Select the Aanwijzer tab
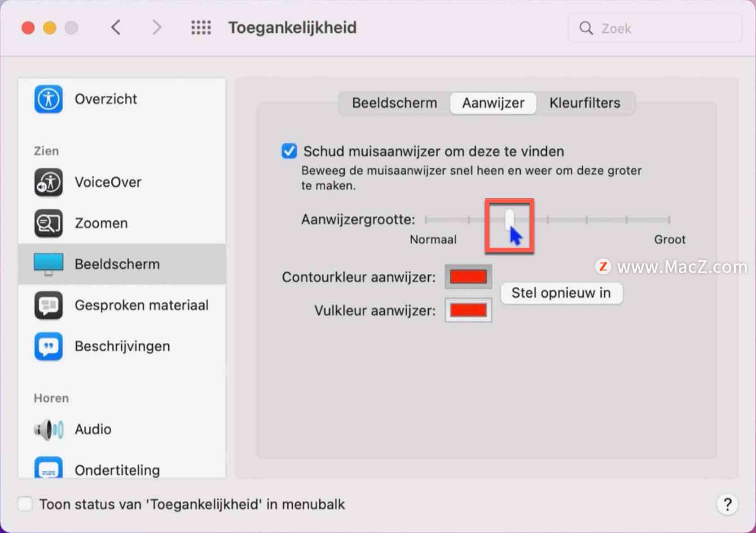The height and width of the screenshot is (533, 756). pos(493,103)
